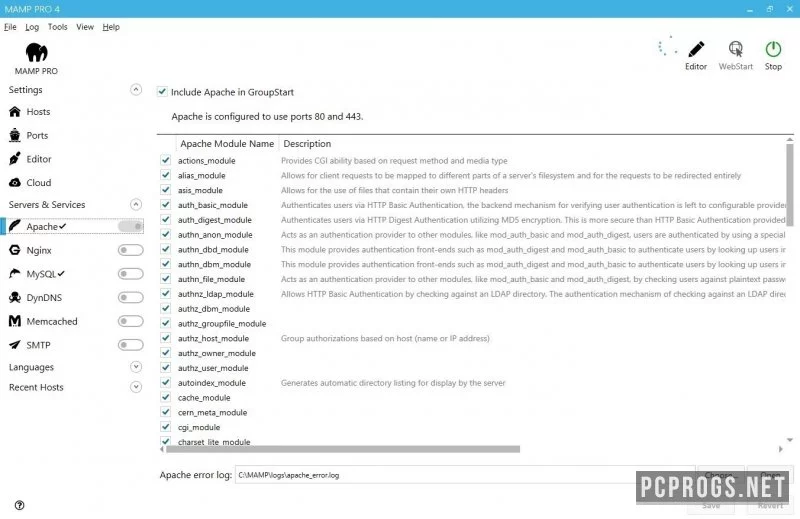800x519 pixels.
Task: Open help via question mark icon
Action: [19, 505]
